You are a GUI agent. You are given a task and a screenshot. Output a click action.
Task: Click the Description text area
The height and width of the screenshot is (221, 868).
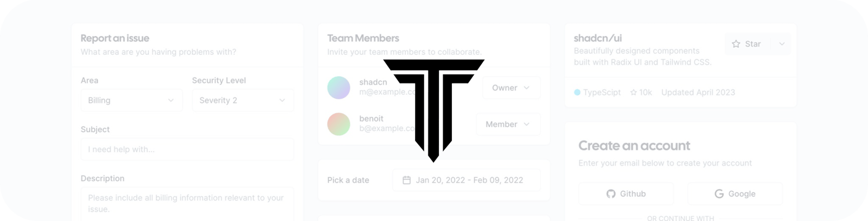point(187,204)
